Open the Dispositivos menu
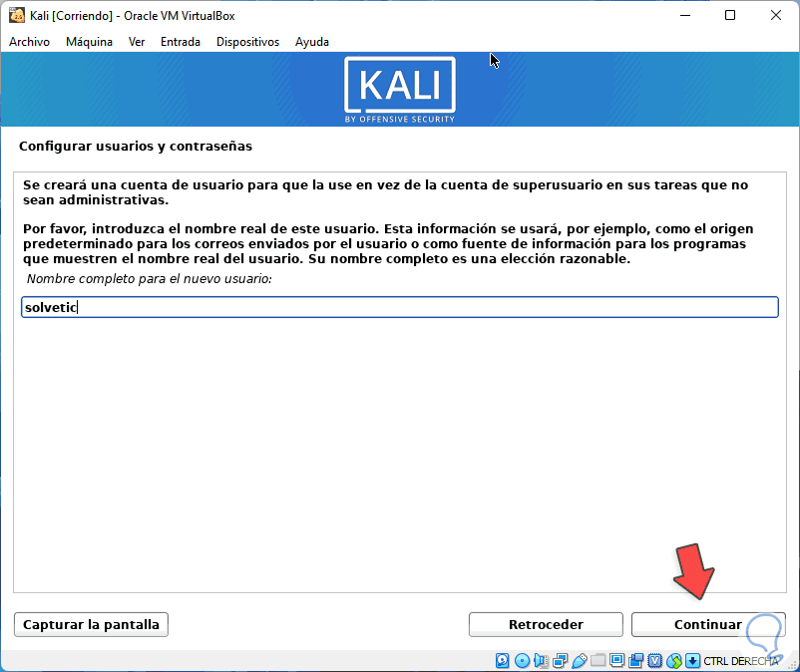 247,42
